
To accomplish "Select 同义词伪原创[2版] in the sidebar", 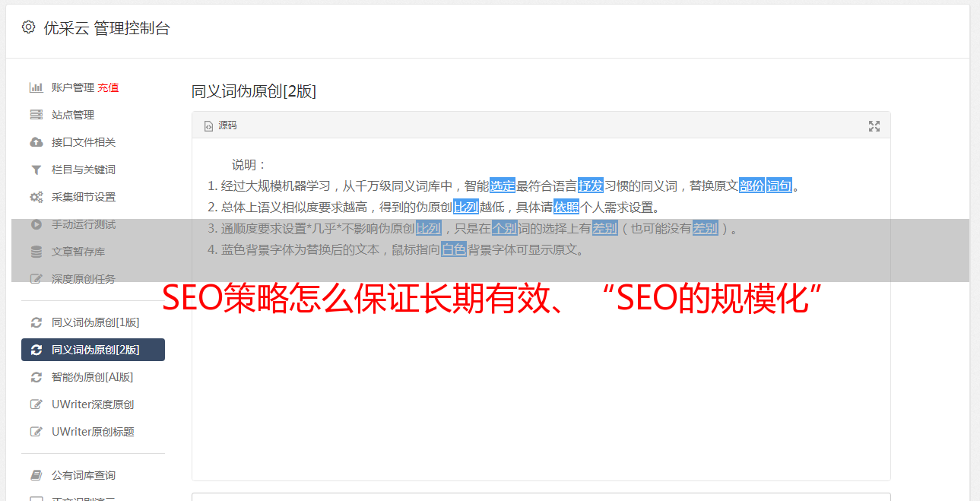I will [x=93, y=350].
